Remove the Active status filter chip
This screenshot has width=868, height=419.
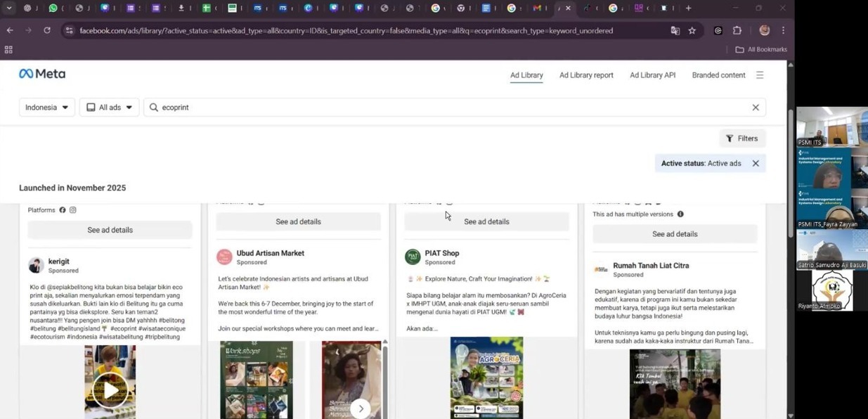pyautogui.click(x=756, y=163)
